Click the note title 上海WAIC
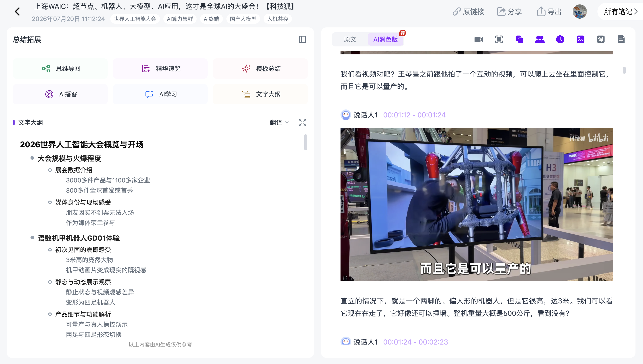This screenshot has height=364, width=643. click(165, 6)
